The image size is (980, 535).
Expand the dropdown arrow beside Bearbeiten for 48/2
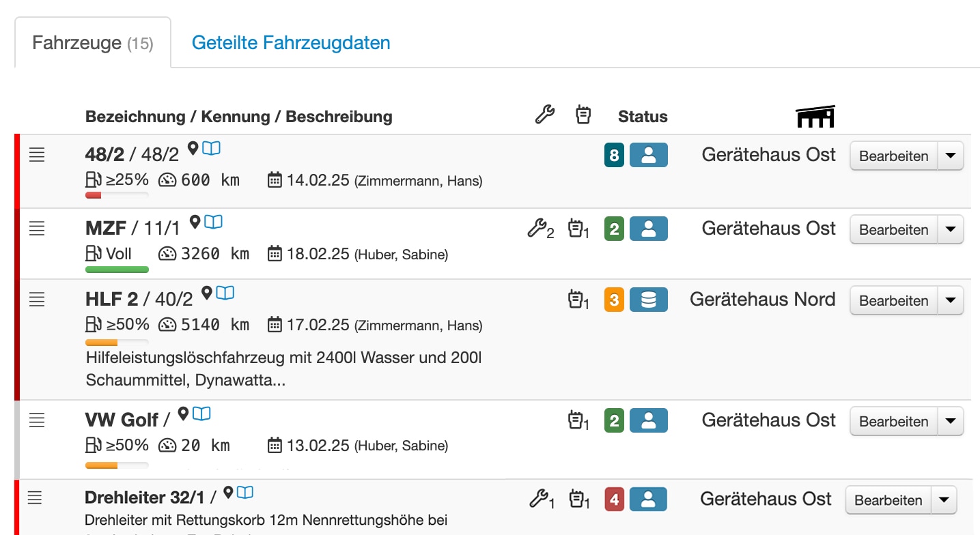(951, 156)
